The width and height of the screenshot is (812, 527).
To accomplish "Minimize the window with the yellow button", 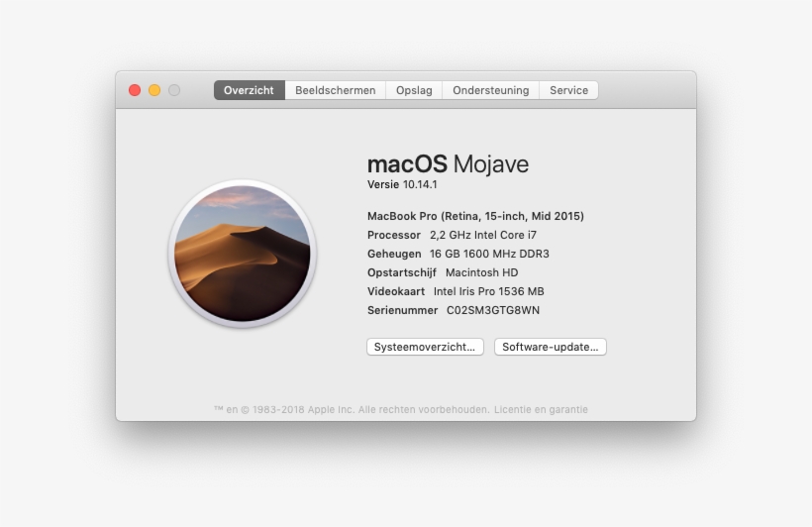I will (154, 90).
